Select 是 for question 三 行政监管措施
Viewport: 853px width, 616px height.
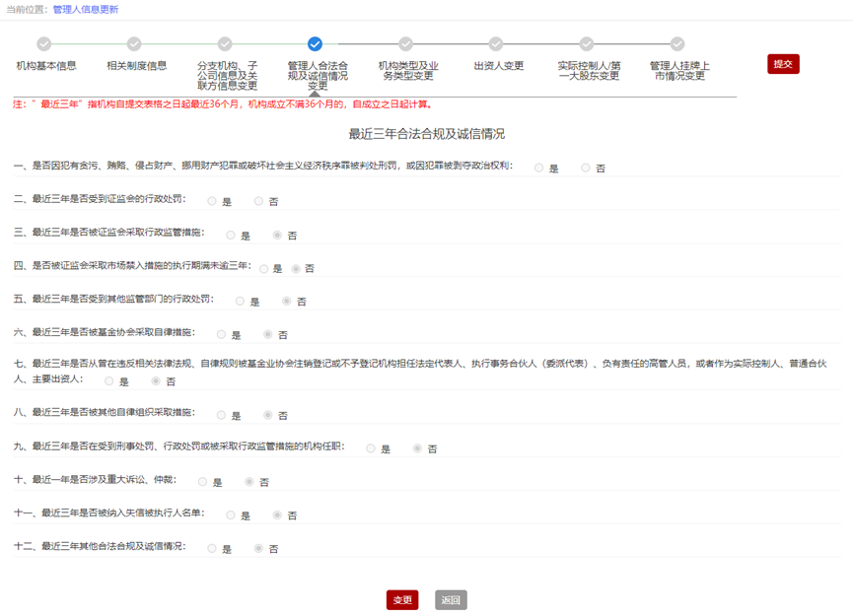[231, 235]
